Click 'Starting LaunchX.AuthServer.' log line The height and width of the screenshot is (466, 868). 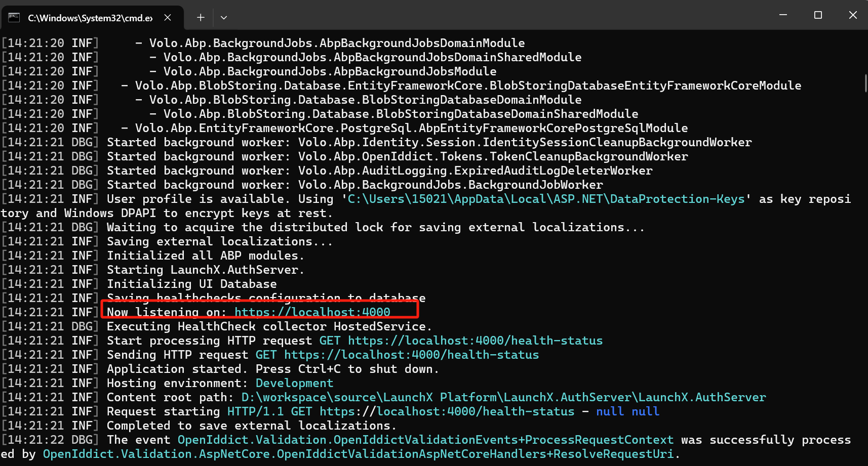[x=205, y=270]
